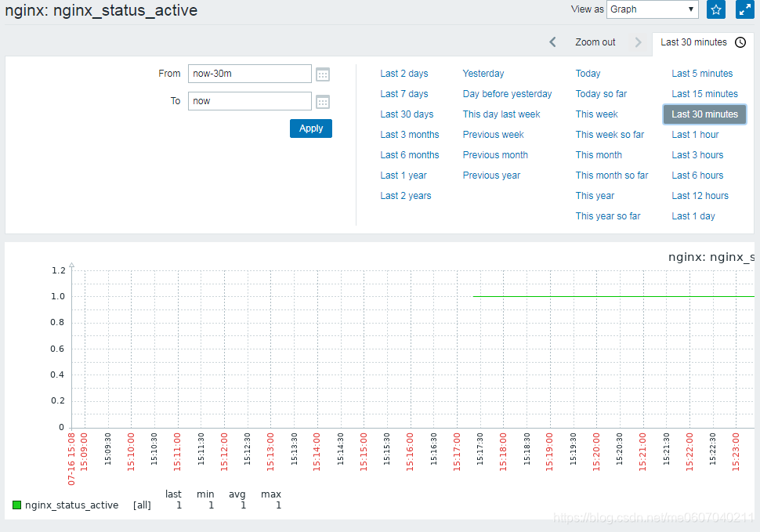The height and width of the screenshot is (532, 760).
Task: Pick Today so far range
Action: point(601,94)
